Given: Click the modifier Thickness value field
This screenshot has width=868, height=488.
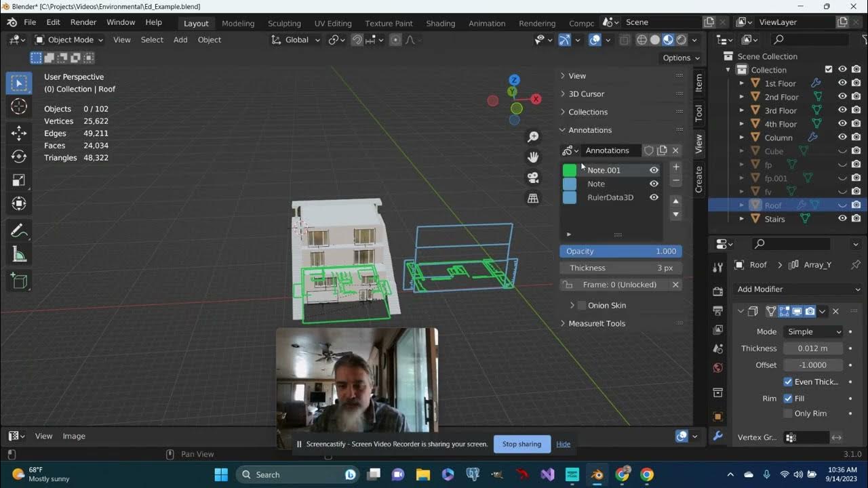Looking at the screenshot, I should tap(813, 348).
